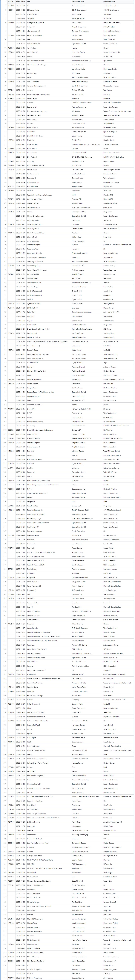
Task: Select the title cell Company of Heroes 3
Action: click(49, 262)
